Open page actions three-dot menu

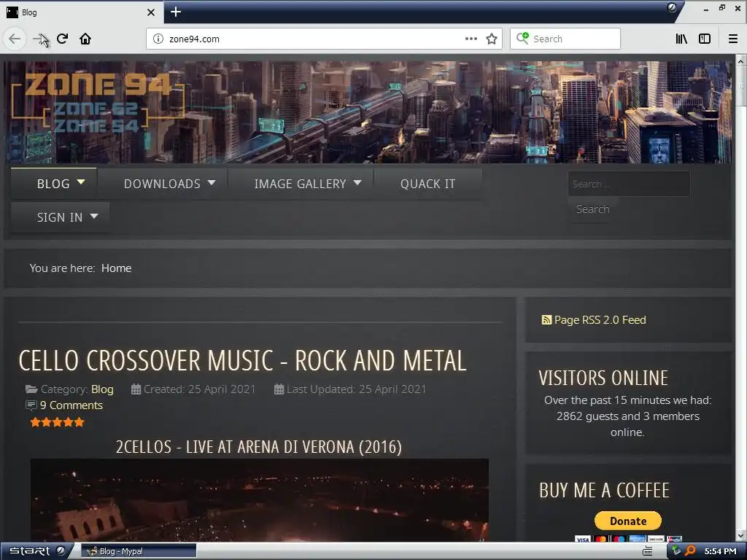pos(471,39)
